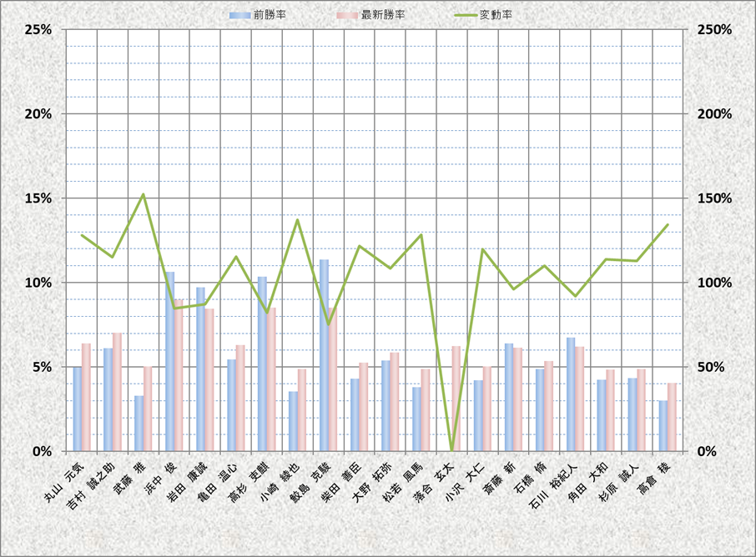Select the 変動率 green line legend entry
This screenshot has height=557, width=756.
pyautogui.click(x=466, y=16)
